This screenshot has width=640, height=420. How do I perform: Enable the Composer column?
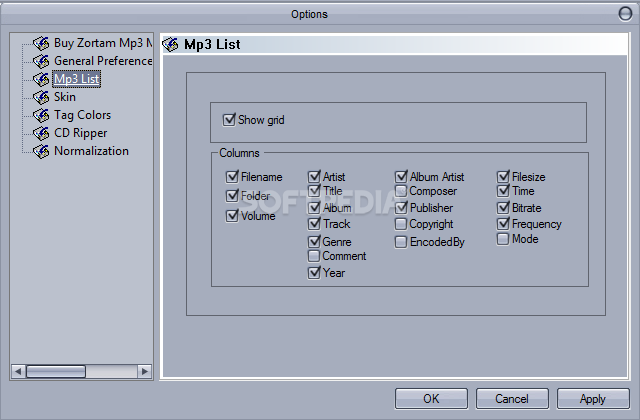tap(401, 191)
